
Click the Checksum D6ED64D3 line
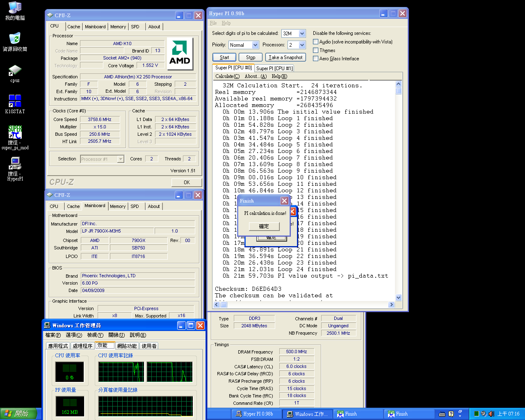click(248, 289)
